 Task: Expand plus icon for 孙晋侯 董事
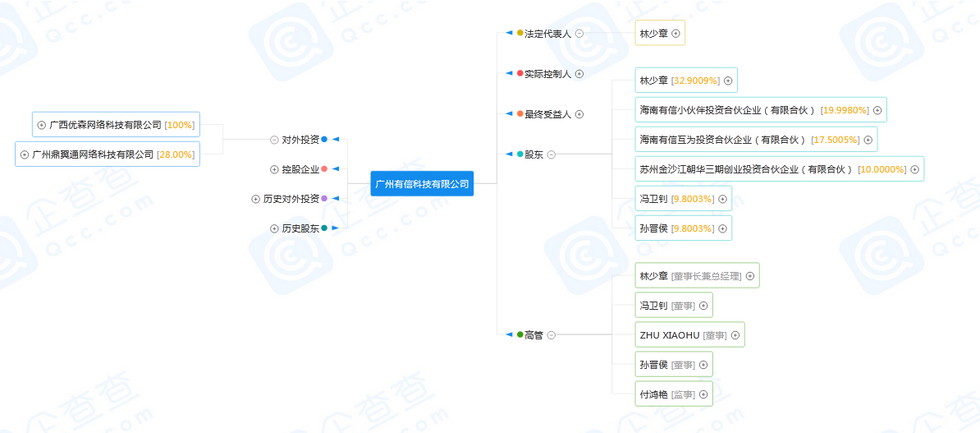703,365
